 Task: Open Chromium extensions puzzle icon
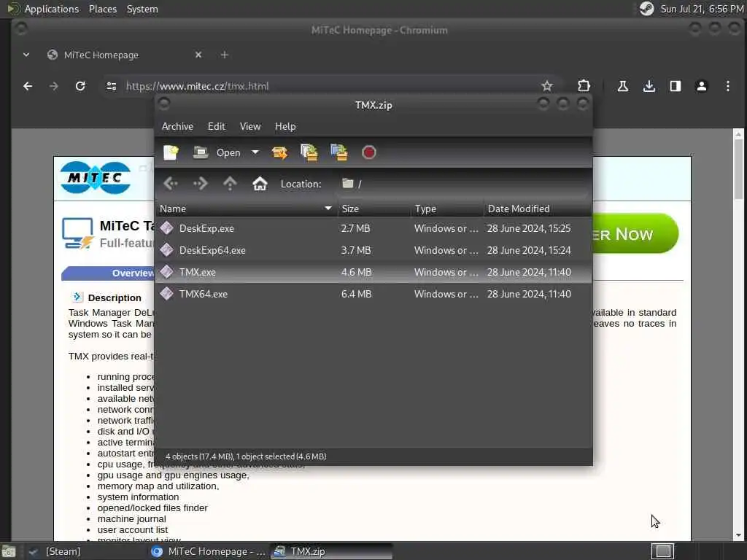click(584, 86)
